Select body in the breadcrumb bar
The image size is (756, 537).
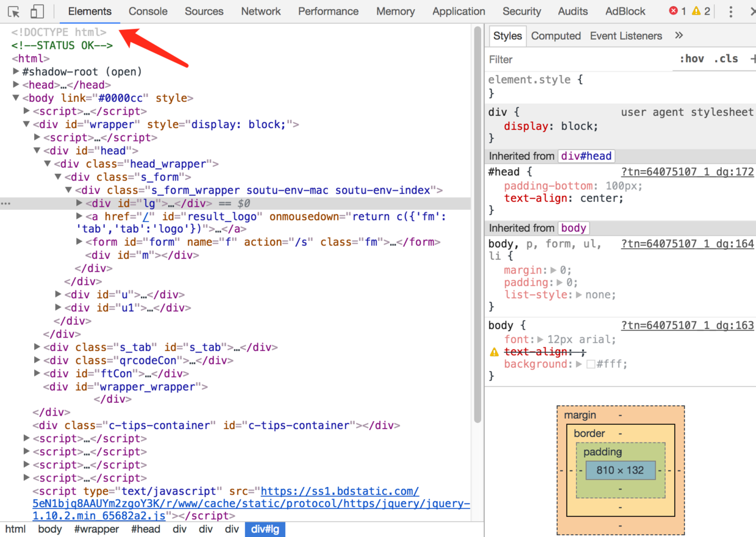coord(50,529)
